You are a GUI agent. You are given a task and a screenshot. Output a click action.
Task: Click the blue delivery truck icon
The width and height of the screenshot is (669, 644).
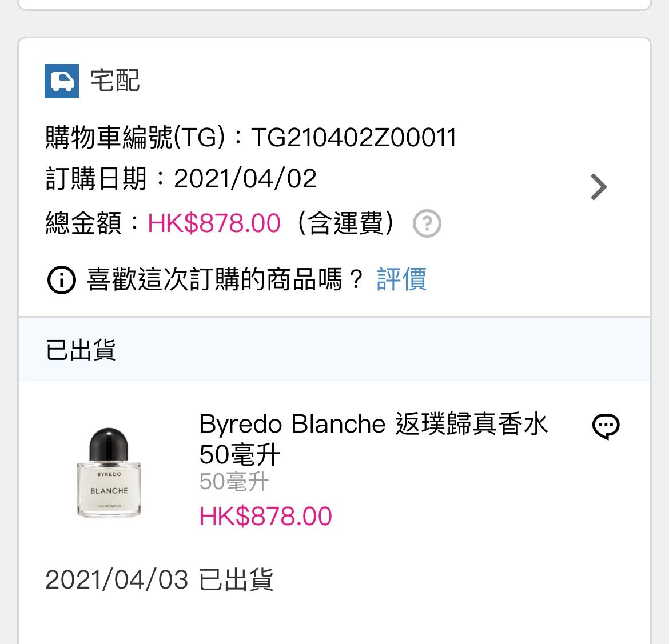tap(62, 81)
